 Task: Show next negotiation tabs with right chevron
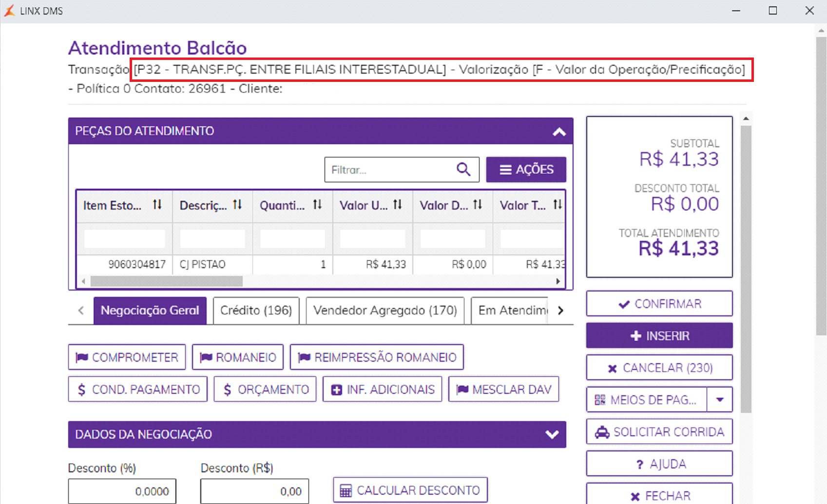click(560, 310)
